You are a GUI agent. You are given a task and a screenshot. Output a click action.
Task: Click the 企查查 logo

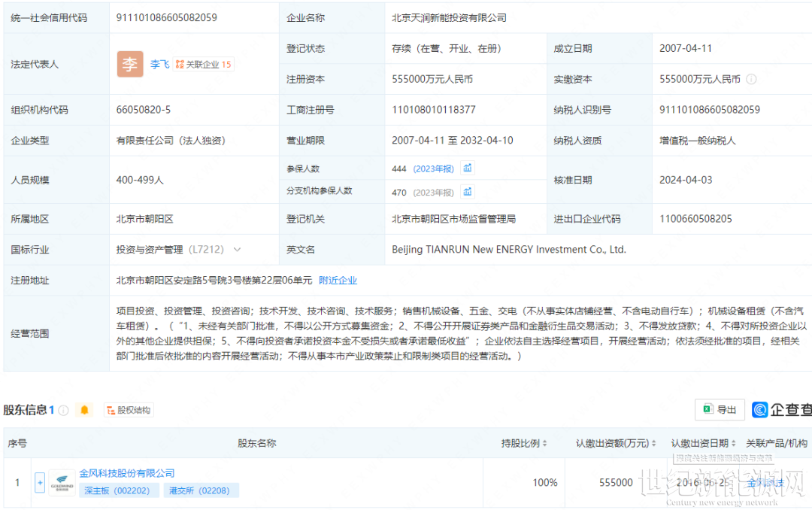780,409
